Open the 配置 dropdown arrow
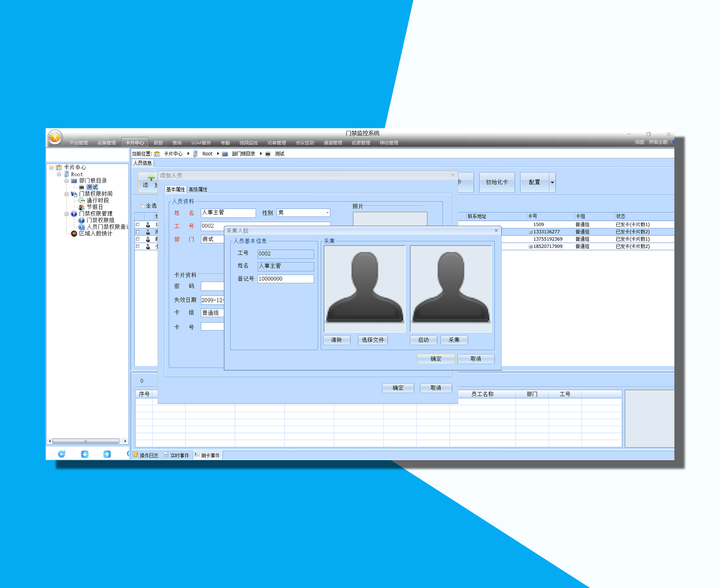 coord(552,182)
